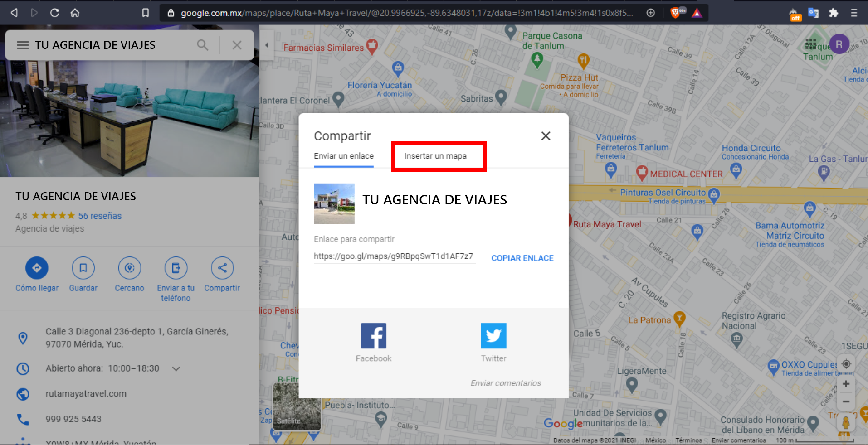868x445 pixels.
Task: Click COPIAR ENLACE button
Action: click(522, 258)
